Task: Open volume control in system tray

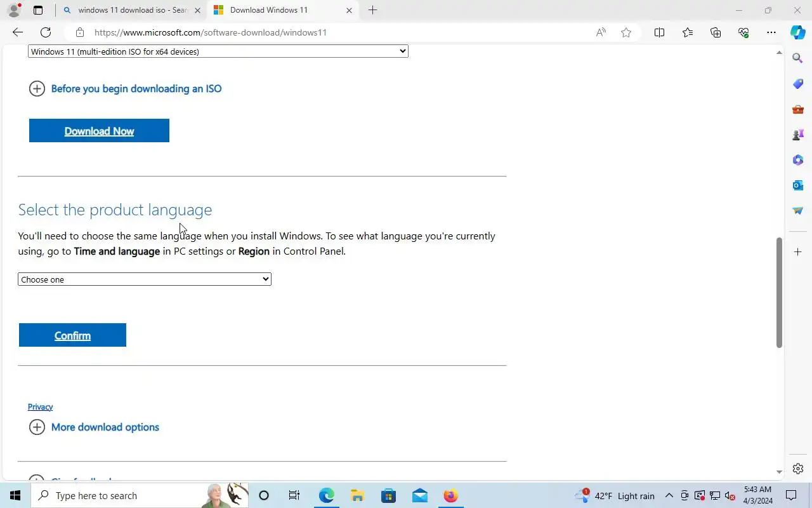Action: pyautogui.click(x=730, y=496)
